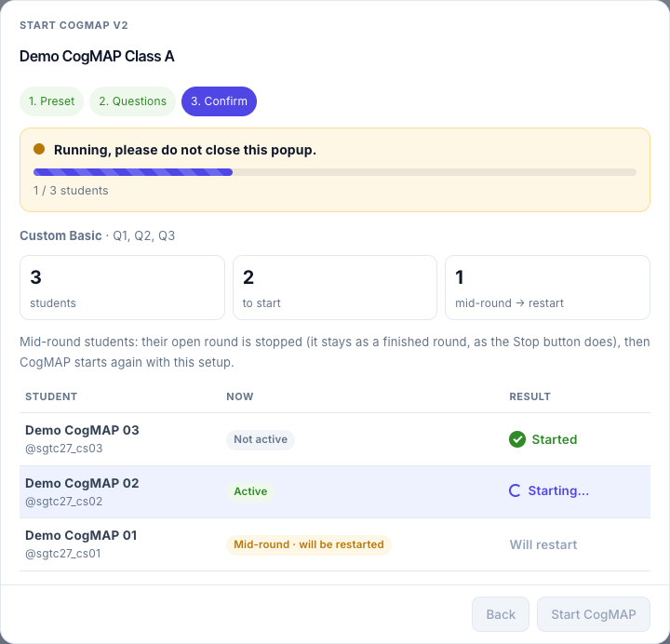Image resolution: width=670 pixels, height=644 pixels.
Task: Select the Demo CogMAP 03 student name
Action: [x=82, y=430]
